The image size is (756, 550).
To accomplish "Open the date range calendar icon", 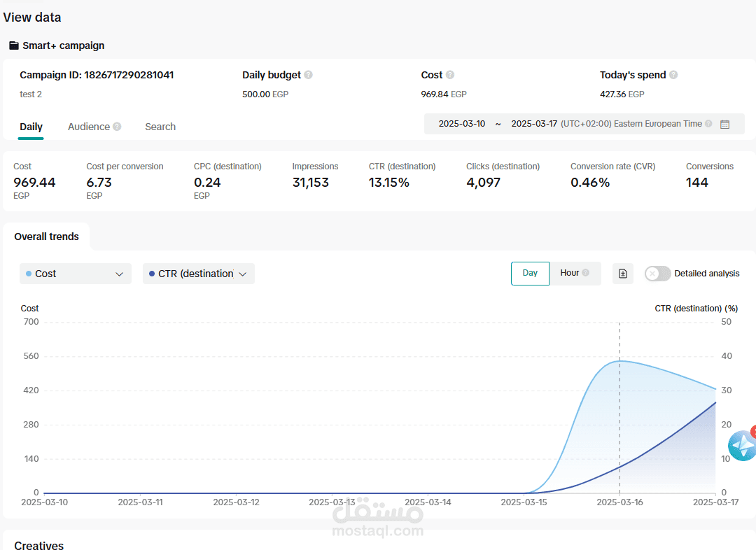I will pyautogui.click(x=724, y=125).
